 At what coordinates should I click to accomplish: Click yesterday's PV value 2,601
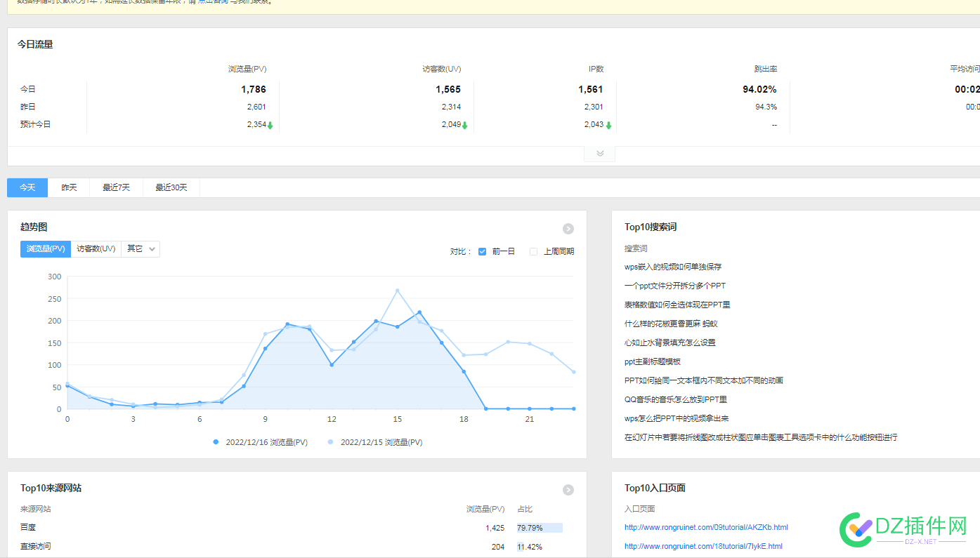click(256, 107)
